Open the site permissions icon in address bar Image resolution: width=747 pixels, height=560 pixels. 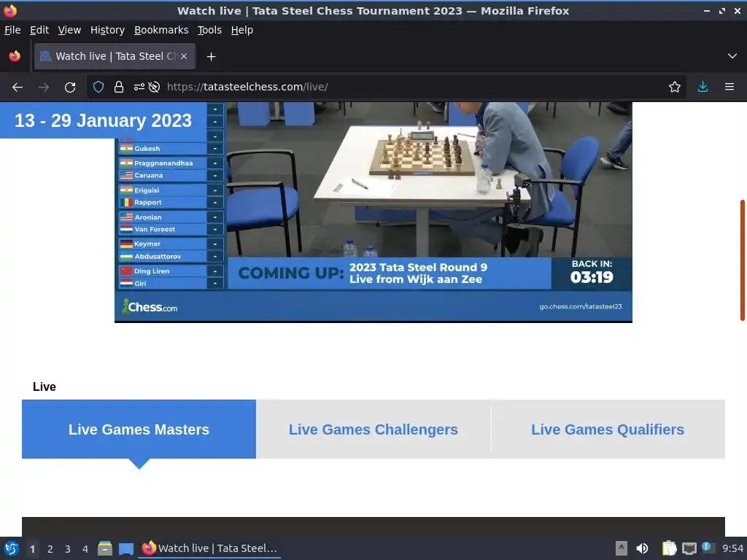pyautogui.click(x=139, y=87)
